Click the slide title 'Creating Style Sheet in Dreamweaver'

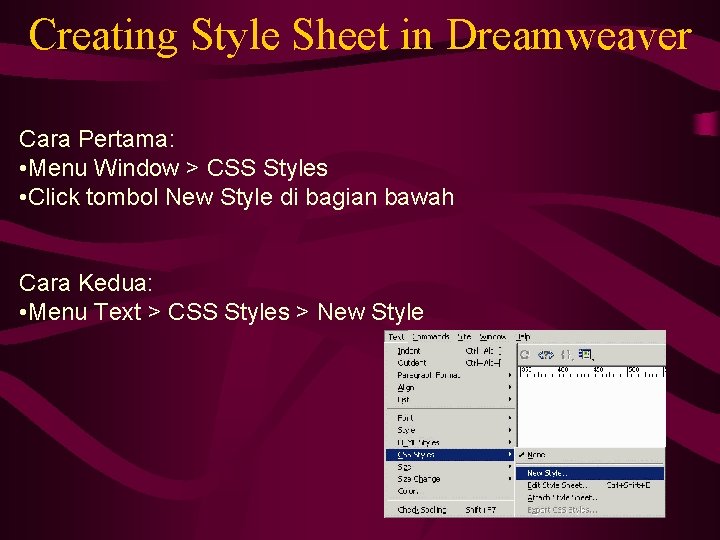point(360,35)
